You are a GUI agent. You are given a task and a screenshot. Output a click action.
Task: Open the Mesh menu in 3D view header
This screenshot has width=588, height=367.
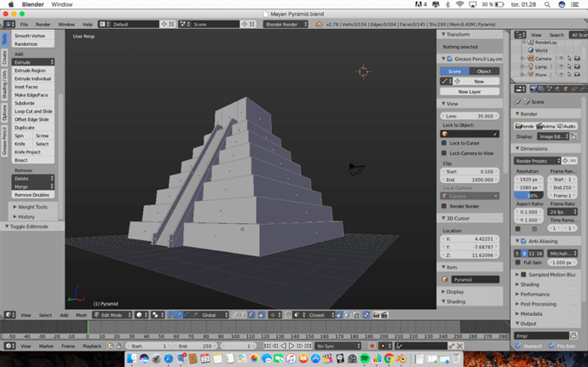82,315
